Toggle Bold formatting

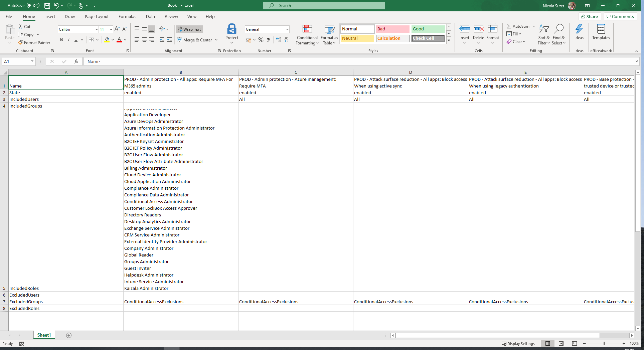(61, 40)
